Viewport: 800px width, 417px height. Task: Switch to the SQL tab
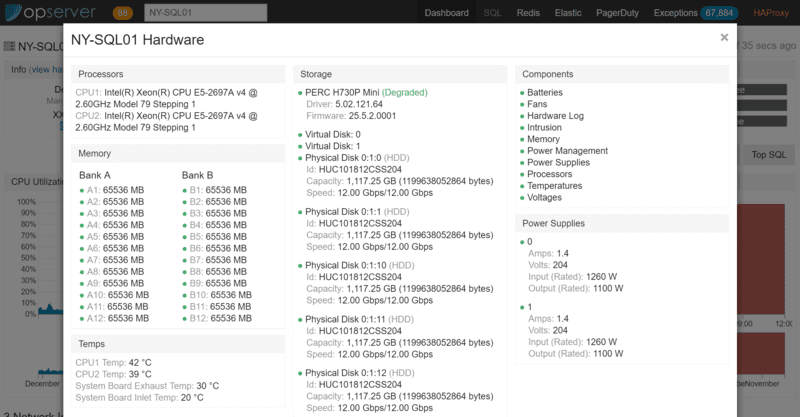click(x=492, y=13)
